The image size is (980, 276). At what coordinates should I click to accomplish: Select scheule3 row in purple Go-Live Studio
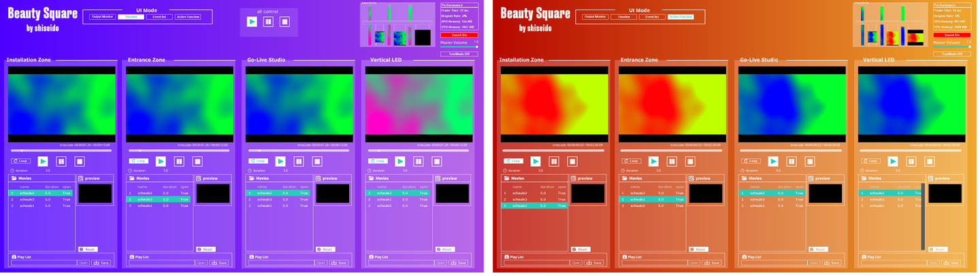click(278, 199)
